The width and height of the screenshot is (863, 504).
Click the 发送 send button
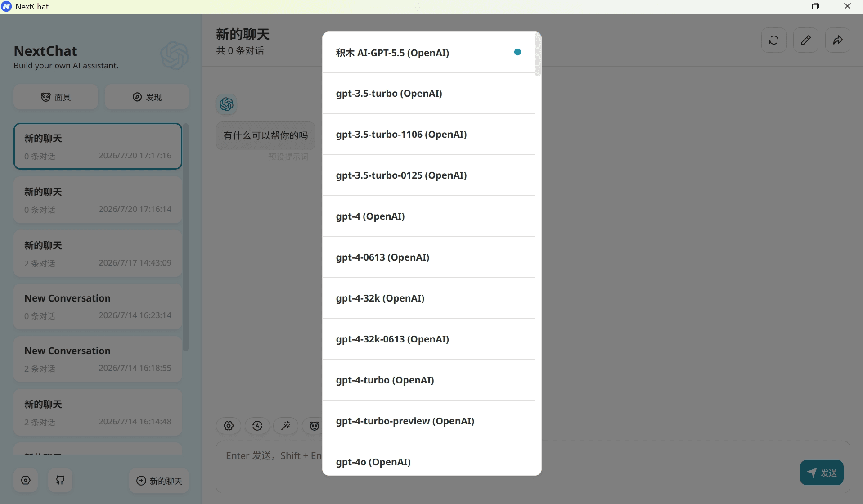click(822, 472)
